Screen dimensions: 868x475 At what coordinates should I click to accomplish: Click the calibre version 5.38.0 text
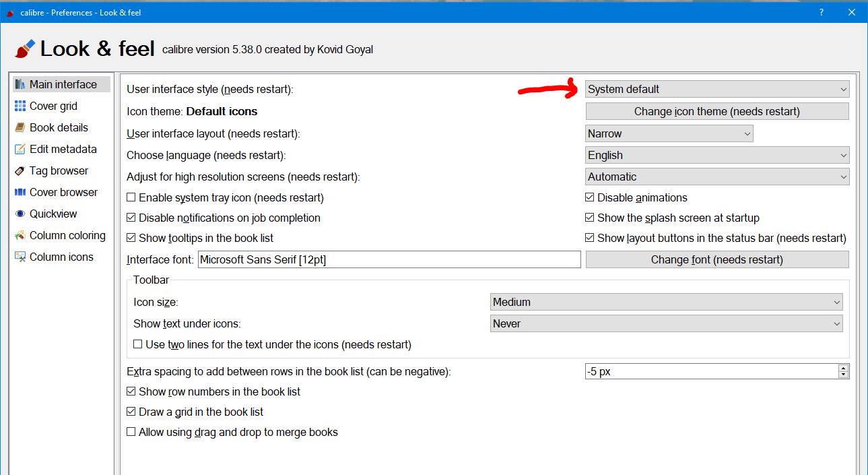[267, 49]
